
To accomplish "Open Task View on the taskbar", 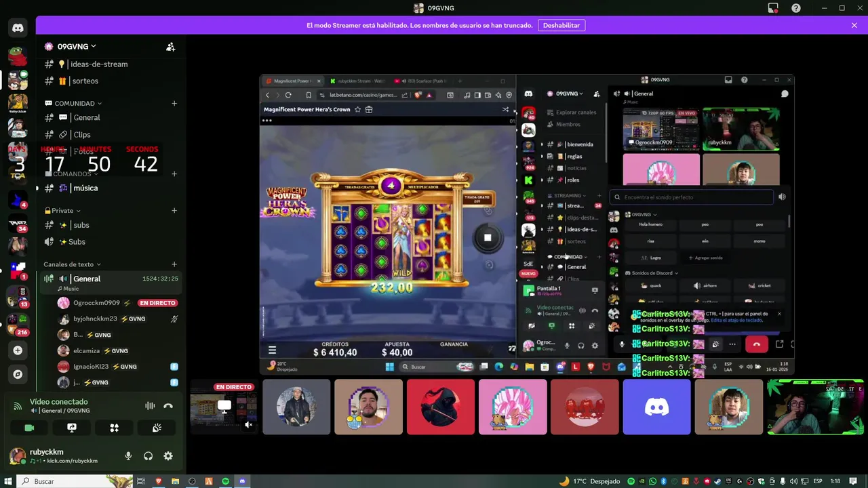I will (x=141, y=481).
